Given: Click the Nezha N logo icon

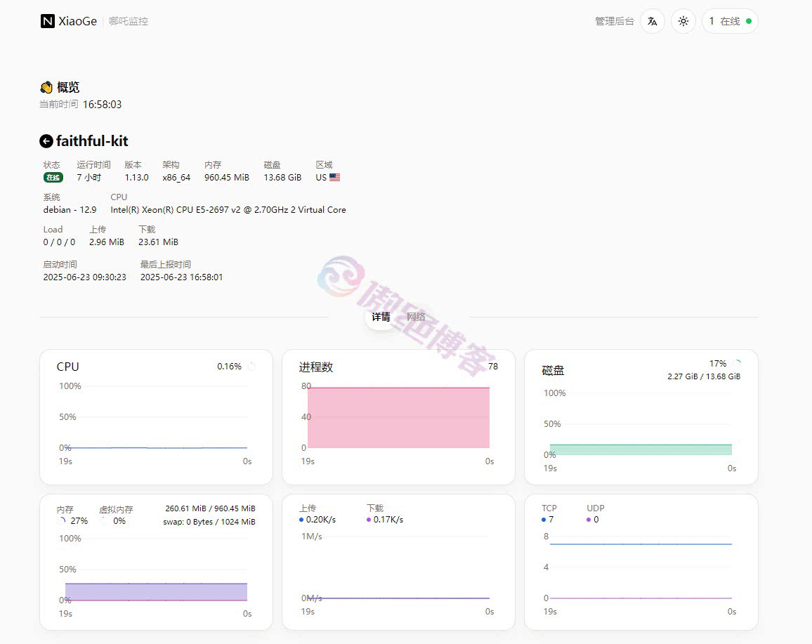Looking at the screenshot, I should (x=48, y=21).
